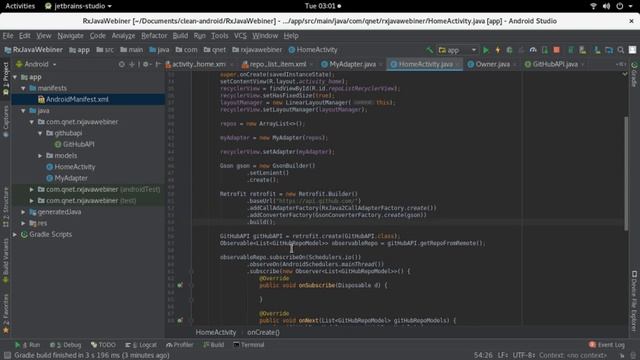Collapse the manifests folder
The width and height of the screenshot is (640, 360).
[x=23, y=88]
